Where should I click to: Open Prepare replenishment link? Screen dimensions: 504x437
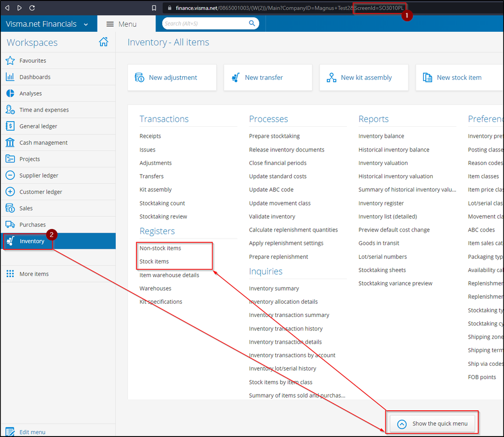click(x=278, y=256)
